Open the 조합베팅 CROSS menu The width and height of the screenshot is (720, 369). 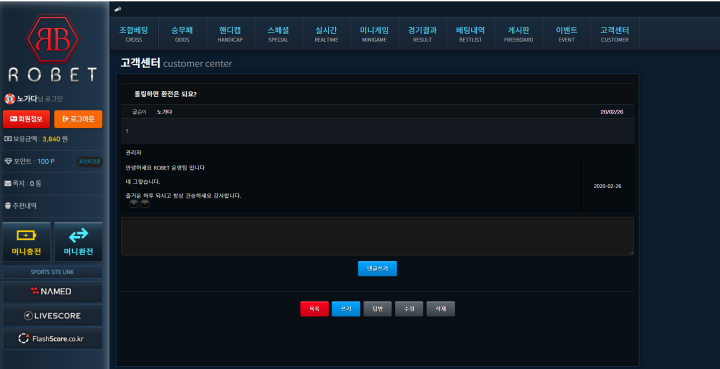click(x=134, y=34)
